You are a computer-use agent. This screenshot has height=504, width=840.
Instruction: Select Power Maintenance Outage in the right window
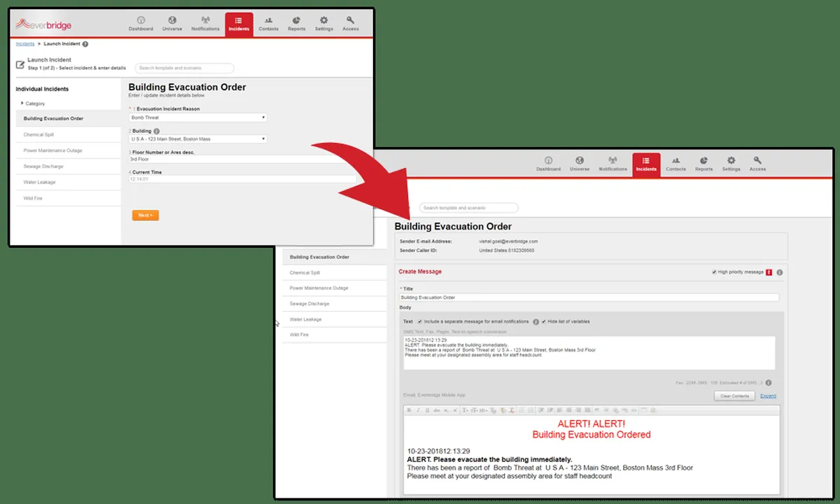tap(335, 288)
